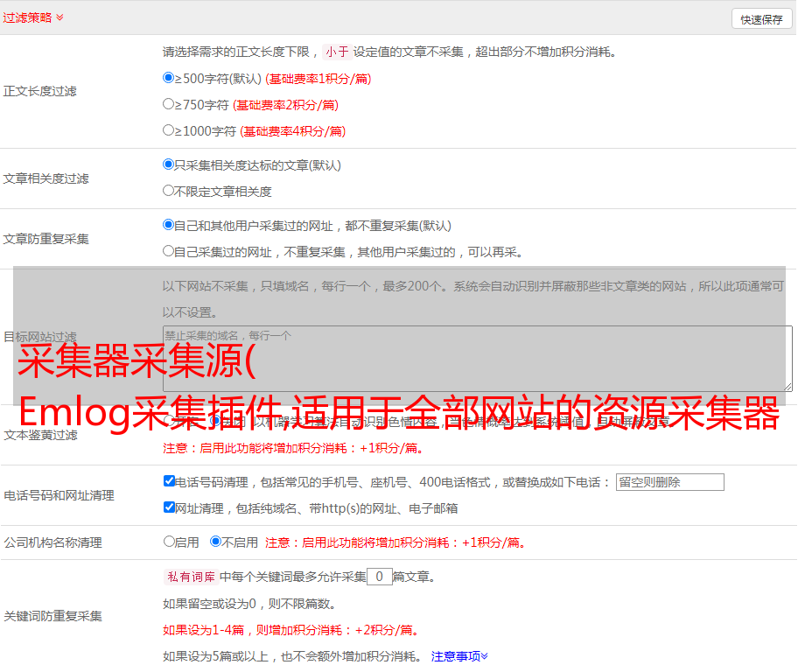Image resolution: width=798 pixels, height=672 pixels.
Task: Click the 文章相关度过滤 row label
Action: (46, 178)
